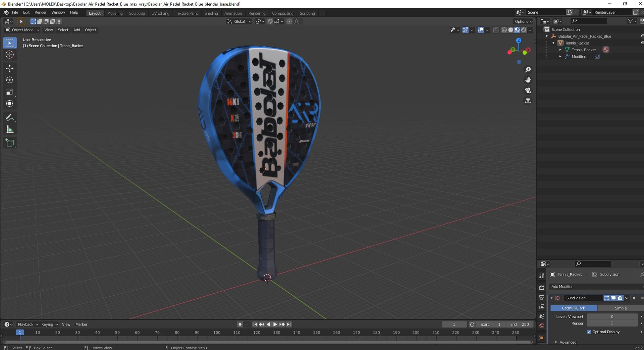This screenshot has width=644, height=350.
Task: Click the outliner search field
Action: [589, 21]
